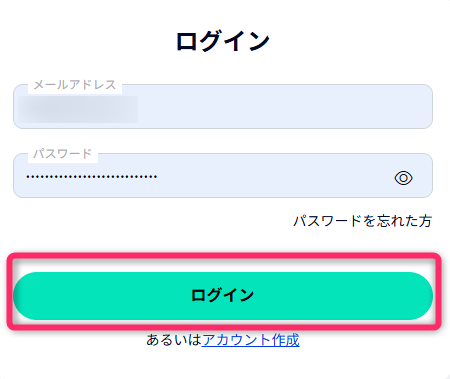Click the green ログイン button
The width and height of the screenshot is (450, 379).
click(223, 296)
